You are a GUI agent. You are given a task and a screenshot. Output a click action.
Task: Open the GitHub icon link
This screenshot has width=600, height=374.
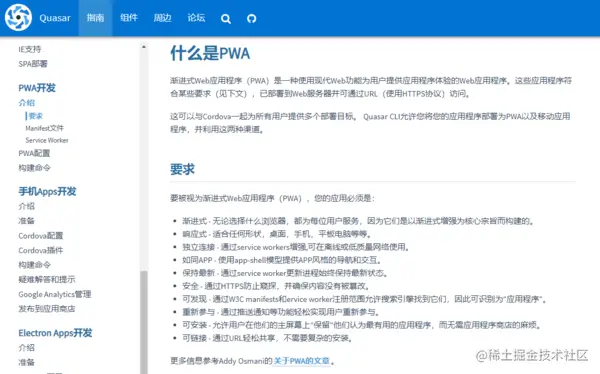point(251,18)
